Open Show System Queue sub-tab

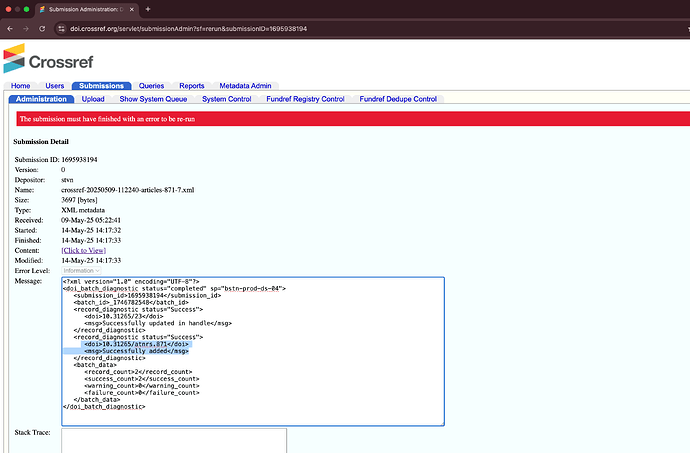153,99
